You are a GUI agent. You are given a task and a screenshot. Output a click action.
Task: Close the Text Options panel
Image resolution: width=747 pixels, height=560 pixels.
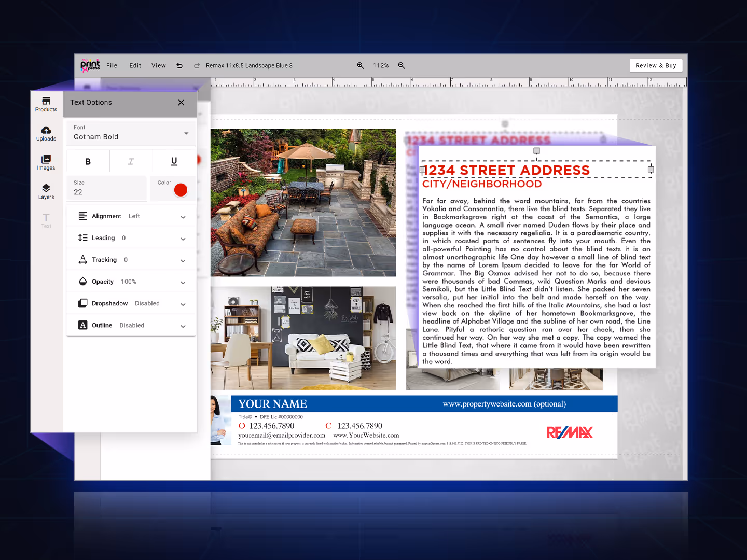181,102
